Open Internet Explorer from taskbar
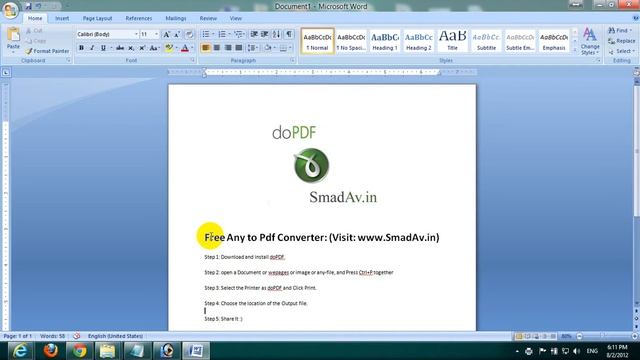Screen dimensions: 640x360 (x=20, y=351)
